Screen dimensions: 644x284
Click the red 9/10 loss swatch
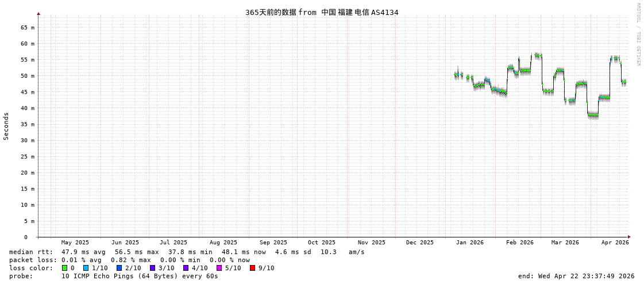click(252, 268)
